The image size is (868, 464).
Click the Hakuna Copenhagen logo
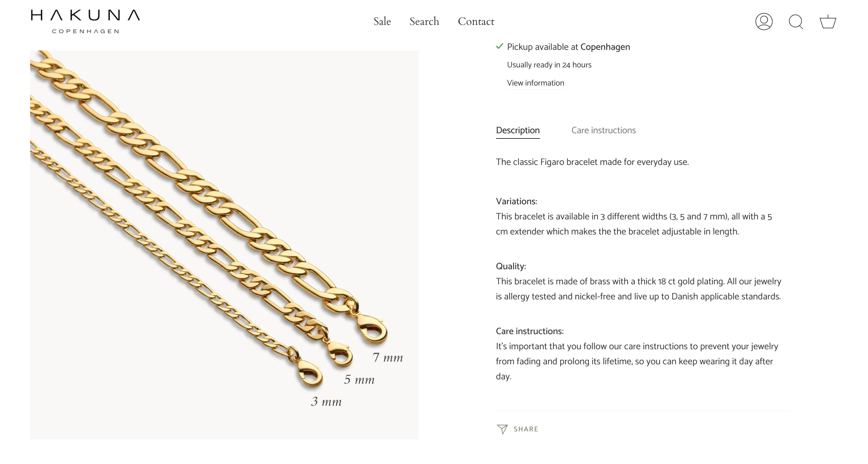(x=85, y=21)
